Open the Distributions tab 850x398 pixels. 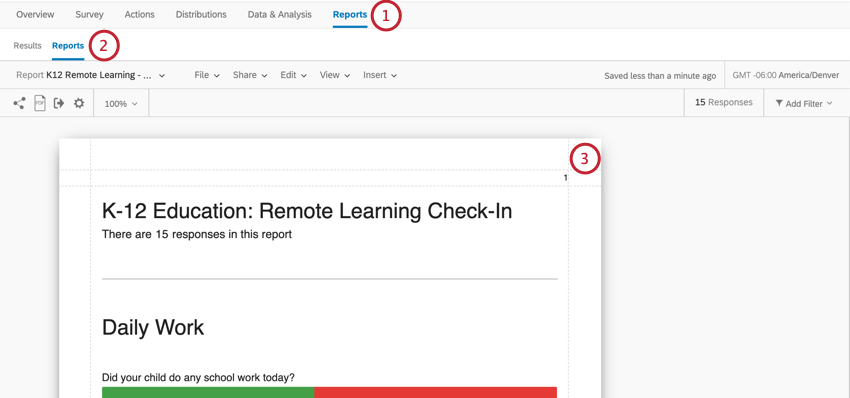pos(201,15)
